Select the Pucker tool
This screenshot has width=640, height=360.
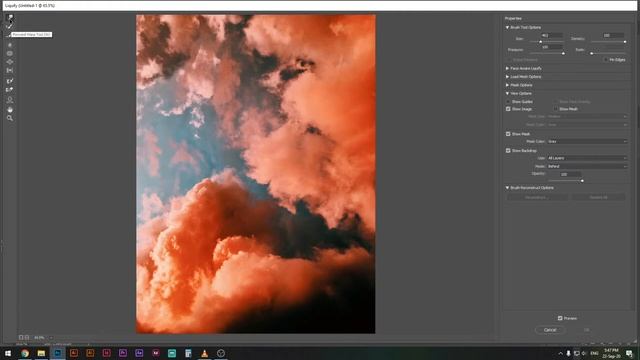pos(10,53)
